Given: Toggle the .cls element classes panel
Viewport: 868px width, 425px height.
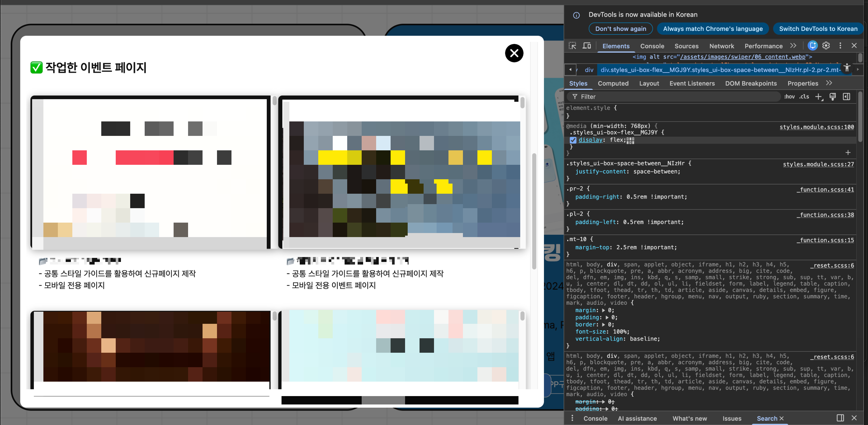Looking at the screenshot, I should [x=804, y=97].
